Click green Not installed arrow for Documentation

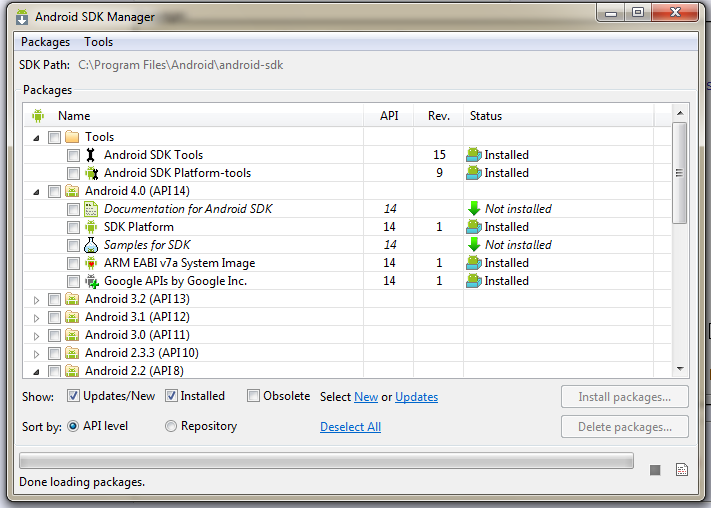tap(474, 209)
